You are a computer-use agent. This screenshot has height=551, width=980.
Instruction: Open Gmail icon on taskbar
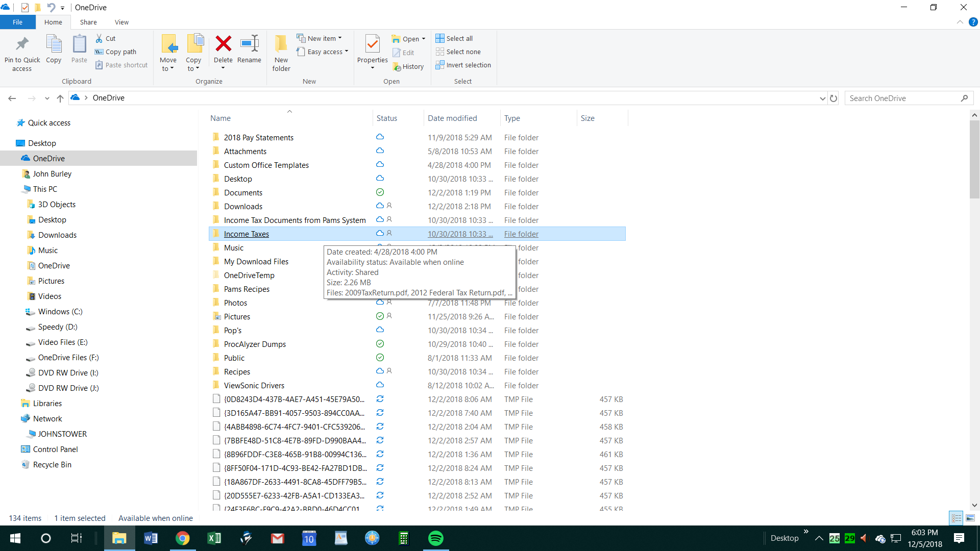pos(277,538)
